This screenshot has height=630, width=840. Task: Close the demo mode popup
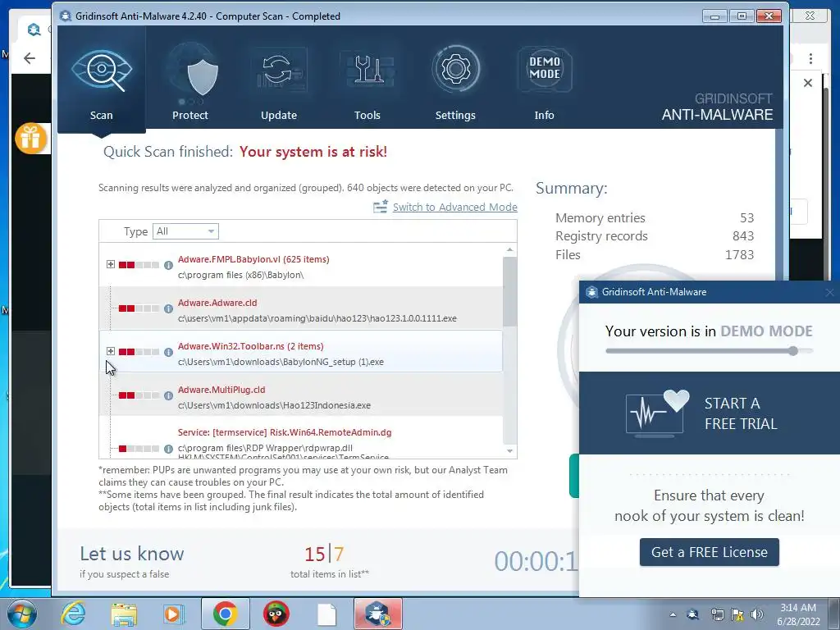829,292
